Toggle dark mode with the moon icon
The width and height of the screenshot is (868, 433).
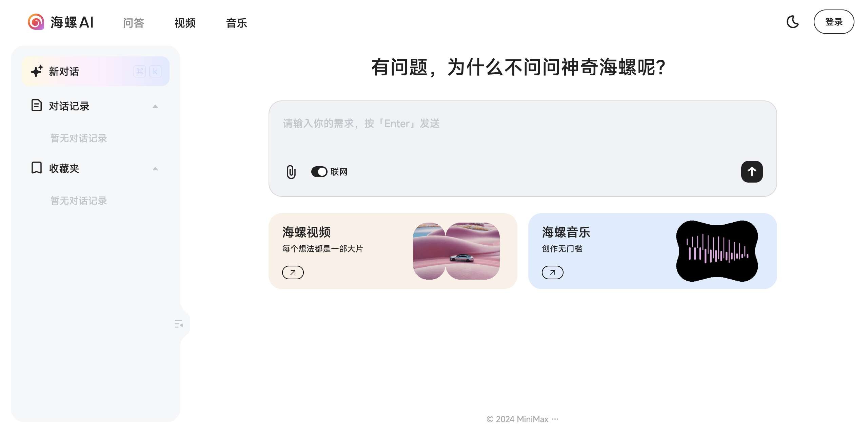coord(792,22)
